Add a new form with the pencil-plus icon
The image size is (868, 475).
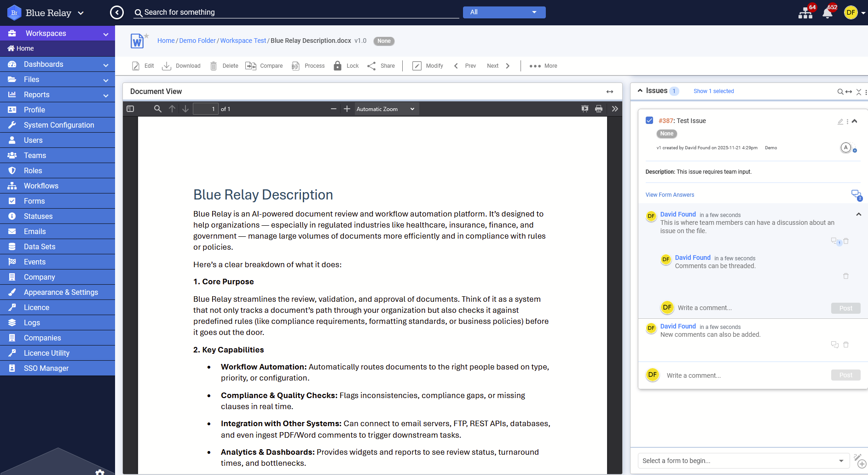(860, 461)
